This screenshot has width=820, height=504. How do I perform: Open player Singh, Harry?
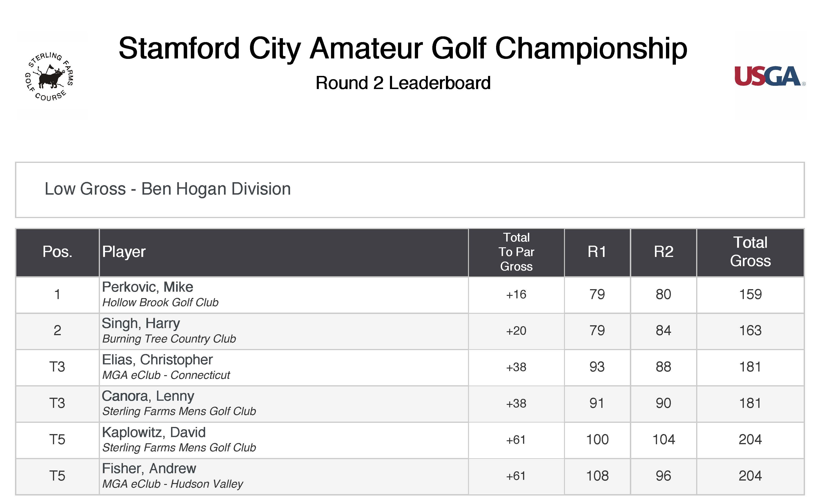[x=141, y=324]
